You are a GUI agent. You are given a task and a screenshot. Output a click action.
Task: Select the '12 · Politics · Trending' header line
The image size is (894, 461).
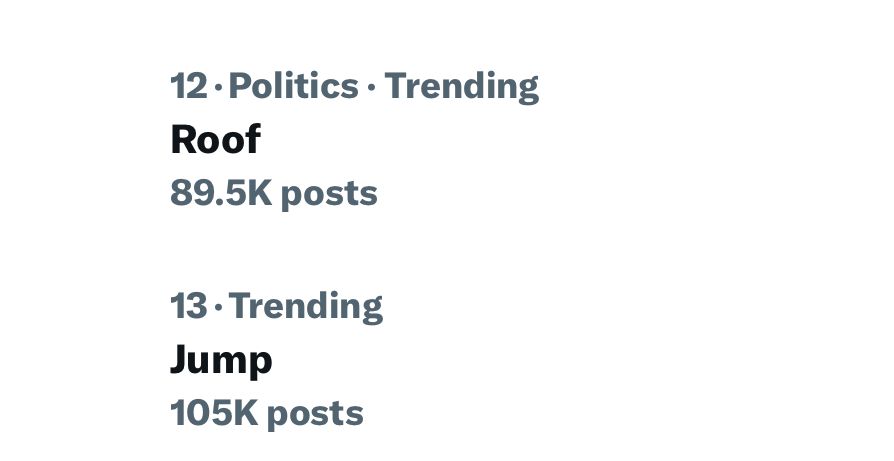click(354, 87)
